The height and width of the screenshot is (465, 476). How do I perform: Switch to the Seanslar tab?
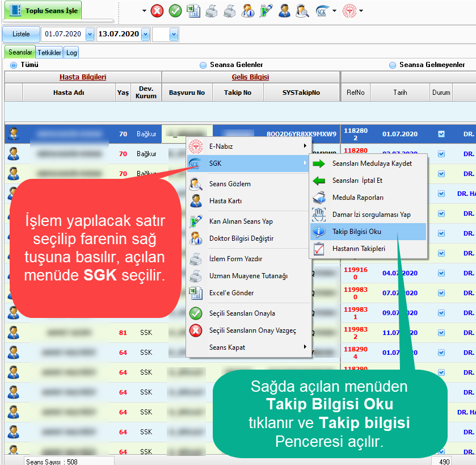(x=20, y=52)
